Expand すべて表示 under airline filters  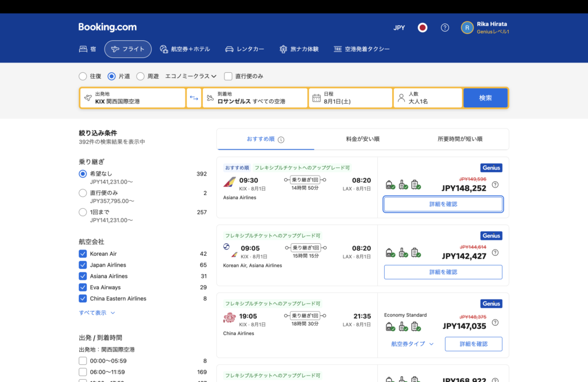(x=97, y=313)
